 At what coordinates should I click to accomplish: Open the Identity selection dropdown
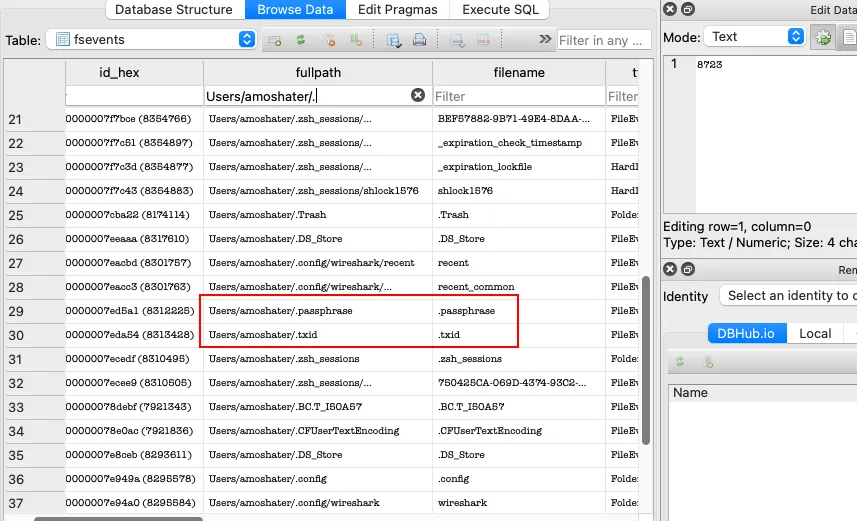(788, 296)
